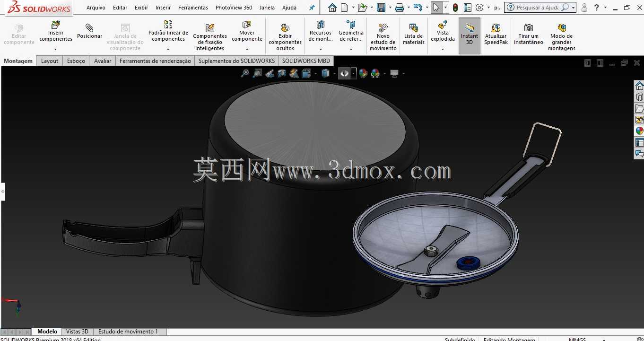Click the Posicionar mate button
The image size is (644, 341).
pyautogui.click(x=89, y=32)
